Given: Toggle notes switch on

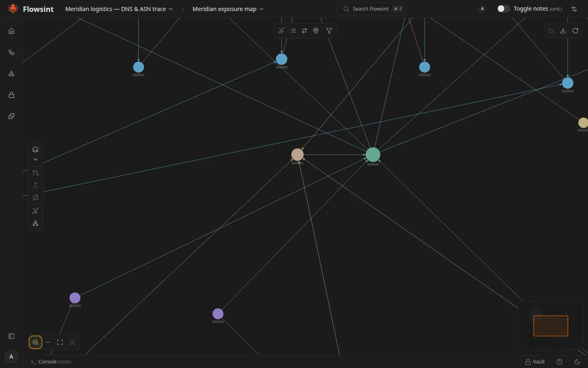Looking at the screenshot, I should (503, 9).
